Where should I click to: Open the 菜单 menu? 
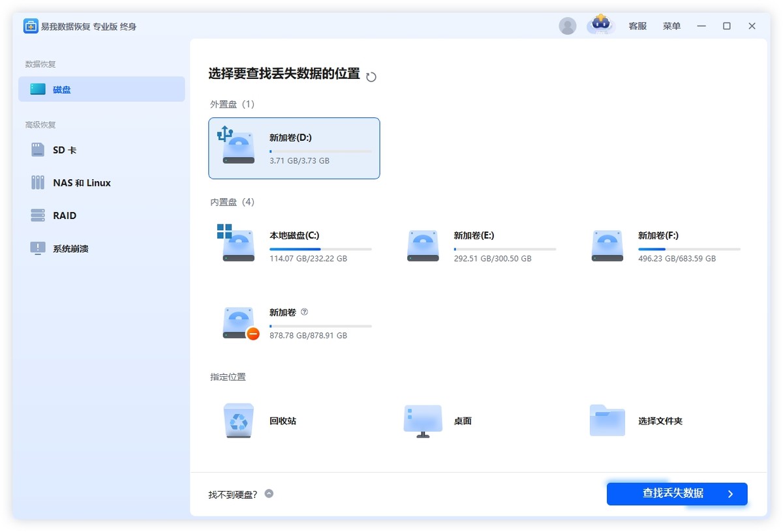[x=671, y=25]
